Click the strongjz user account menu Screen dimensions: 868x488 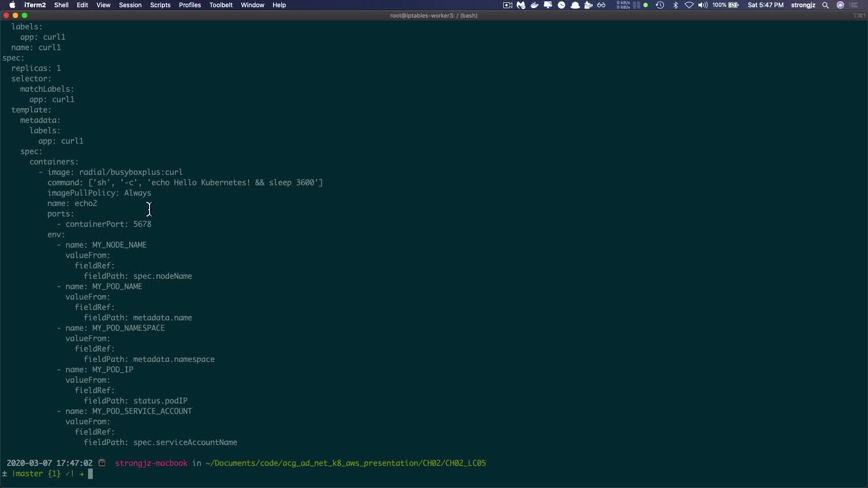(x=803, y=5)
